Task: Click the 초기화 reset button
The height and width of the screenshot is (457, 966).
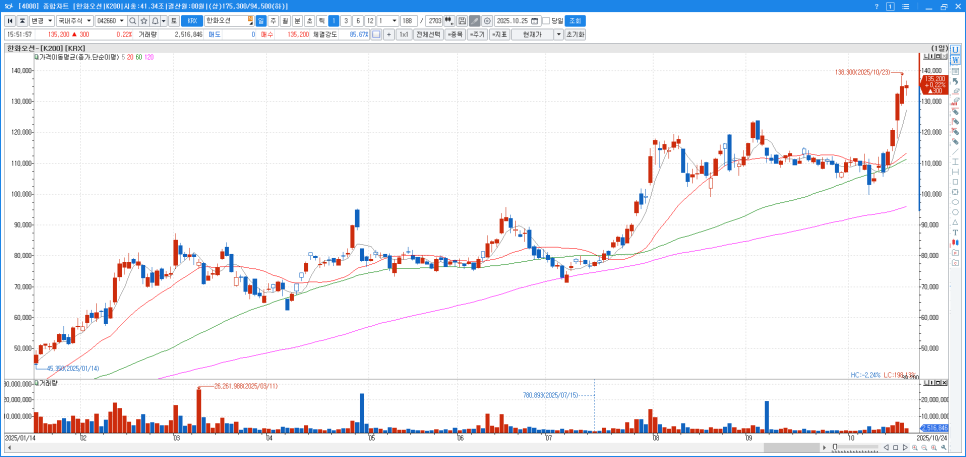Action: 574,34
